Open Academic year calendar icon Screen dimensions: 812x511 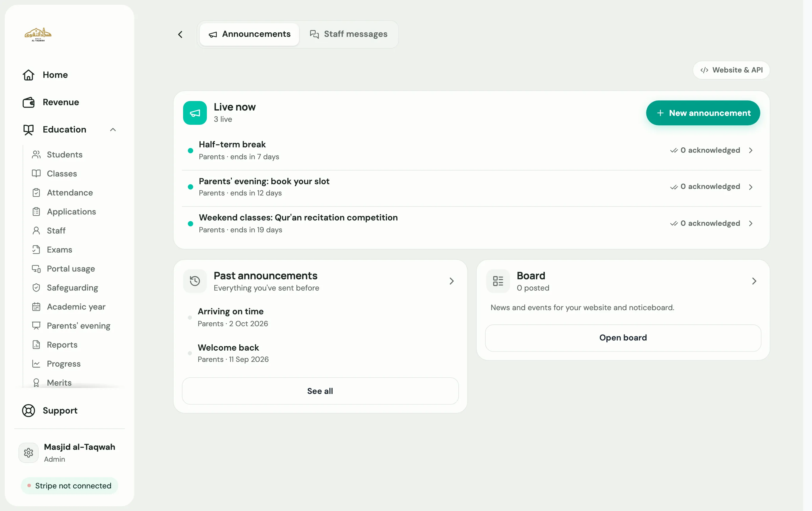[36, 307]
